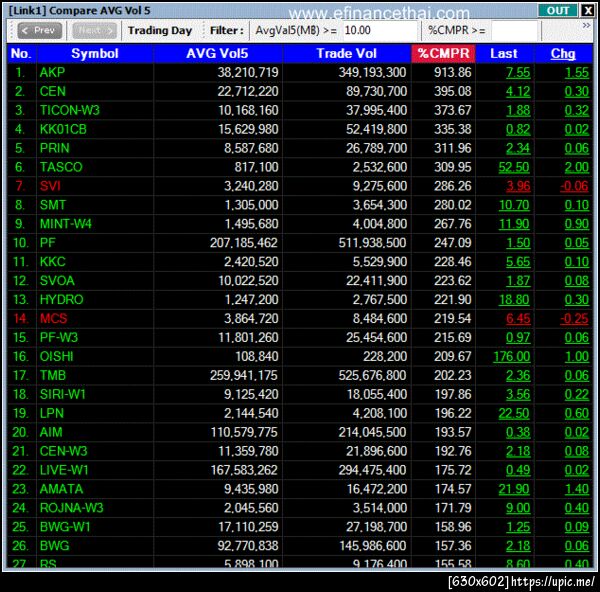Open LPN last price 22.50
This screenshot has height=592, width=600.
[514, 413]
